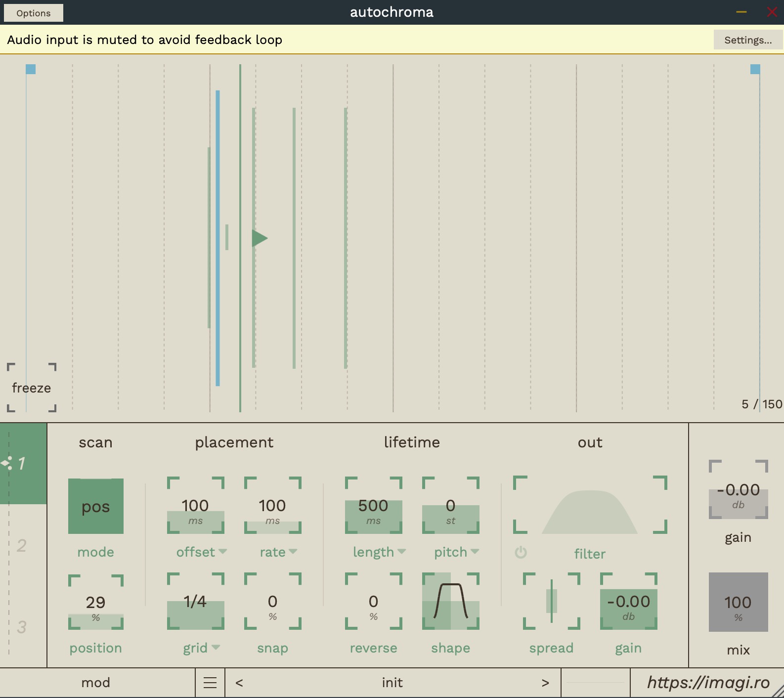Click the grain shape envelope icon
This screenshot has width=784, height=698.
coord(451,601)
